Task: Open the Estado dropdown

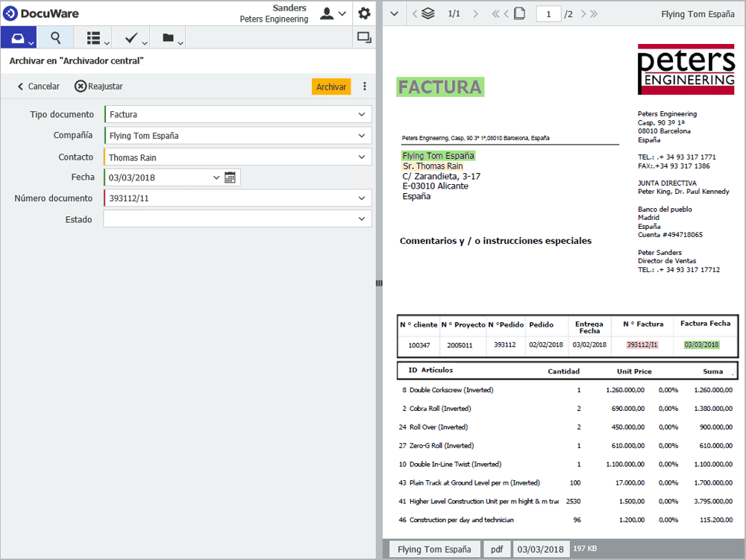Action: (361, 219)
